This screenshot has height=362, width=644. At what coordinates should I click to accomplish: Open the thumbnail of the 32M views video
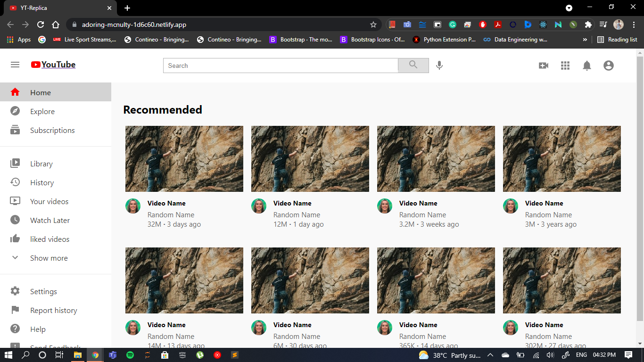click(184, 159)
